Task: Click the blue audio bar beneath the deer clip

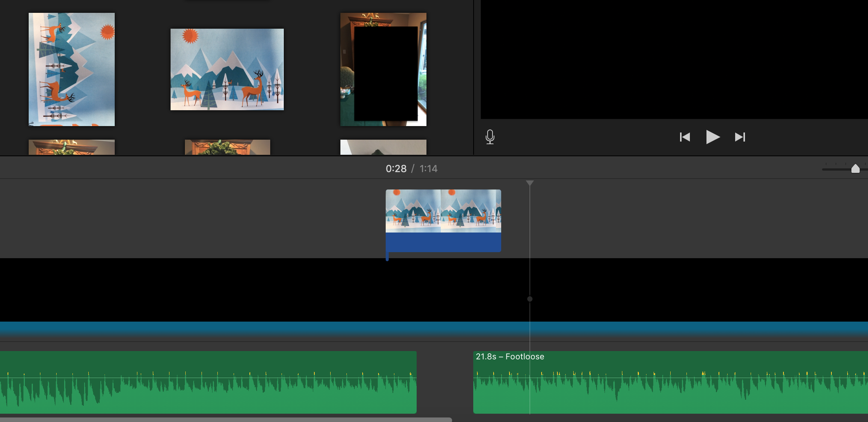Action: [443, 242]
